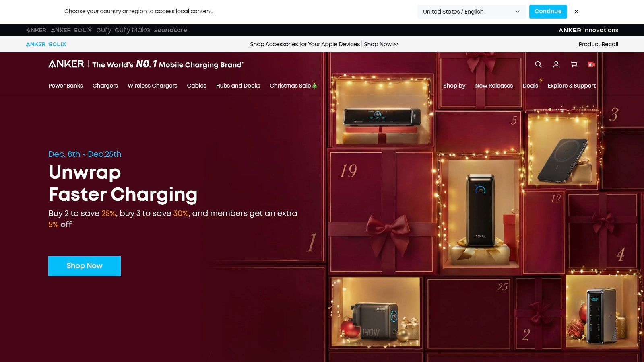This screenshot has height=362, width=644.
Task: Expand the United States / English dropdown
Action: 471,12
